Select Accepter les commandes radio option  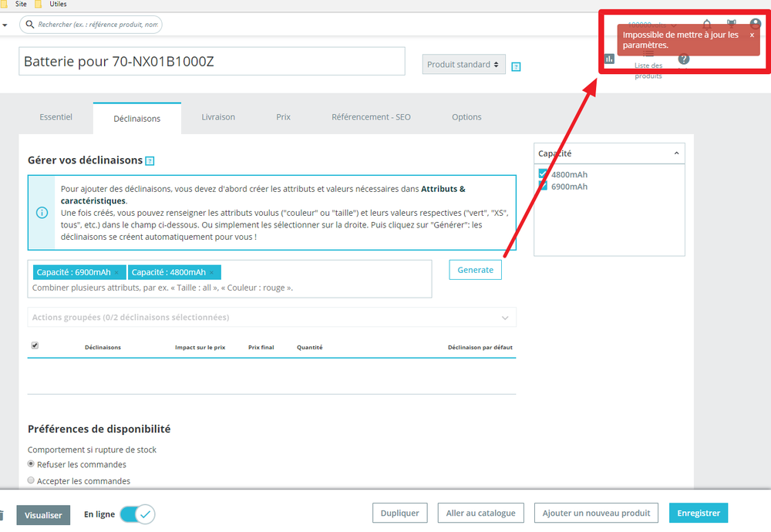tap(31, 480)
